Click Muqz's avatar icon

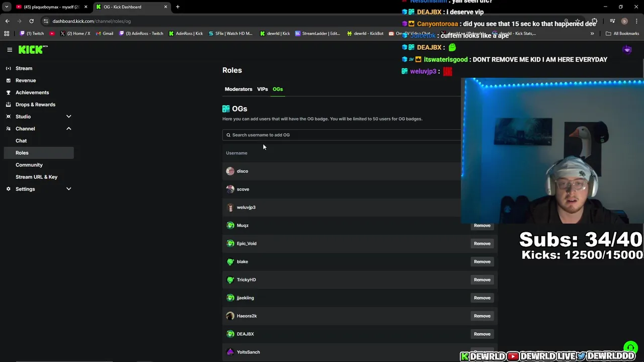point(230,225)
